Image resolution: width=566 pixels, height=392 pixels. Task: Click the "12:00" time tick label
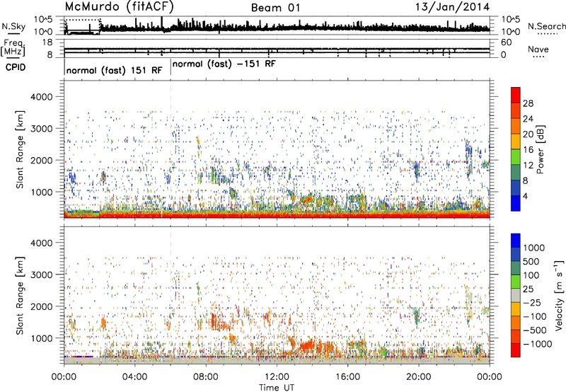277,377
